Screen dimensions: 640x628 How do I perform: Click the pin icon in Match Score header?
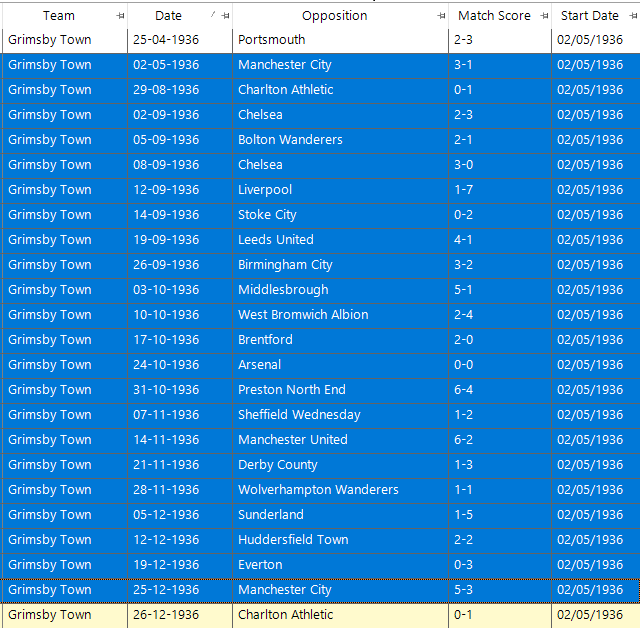coord(544,16)
